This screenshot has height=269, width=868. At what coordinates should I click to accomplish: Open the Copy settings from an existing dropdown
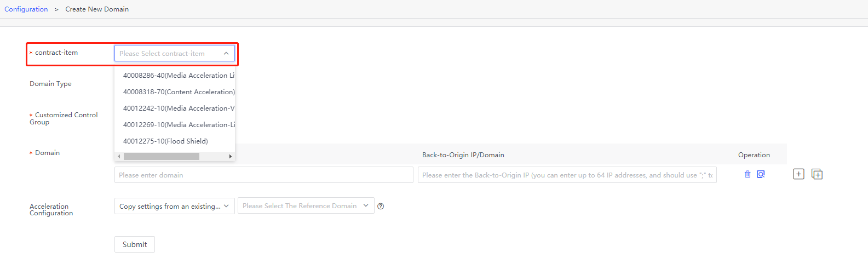click(x=174, y=206)
